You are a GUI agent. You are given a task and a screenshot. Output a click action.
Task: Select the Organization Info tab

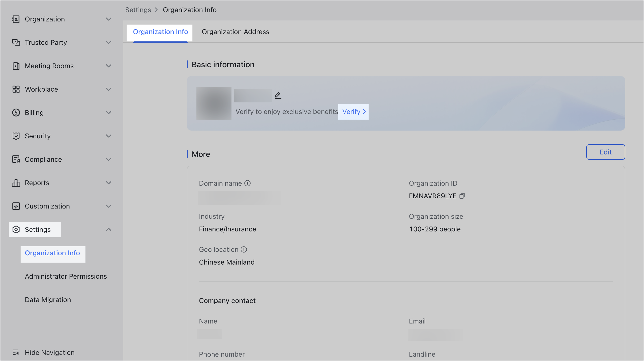(x=160, y=32)
